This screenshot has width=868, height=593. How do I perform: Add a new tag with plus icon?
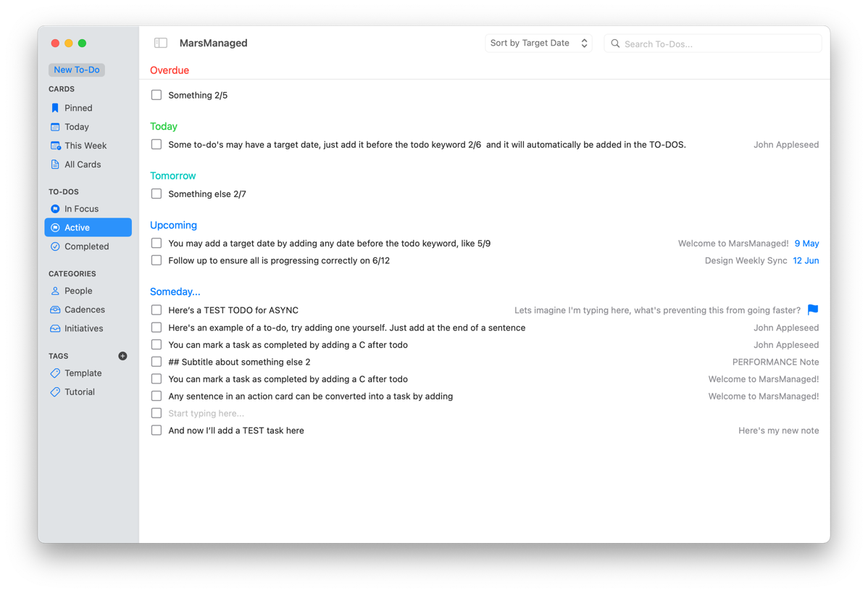click(123, 356)
